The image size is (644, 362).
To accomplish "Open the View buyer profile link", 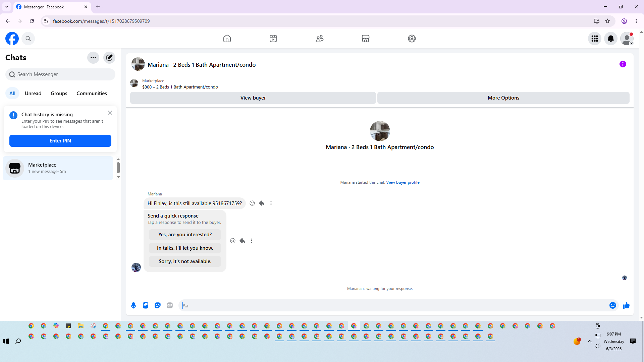I will pos(403,182).
